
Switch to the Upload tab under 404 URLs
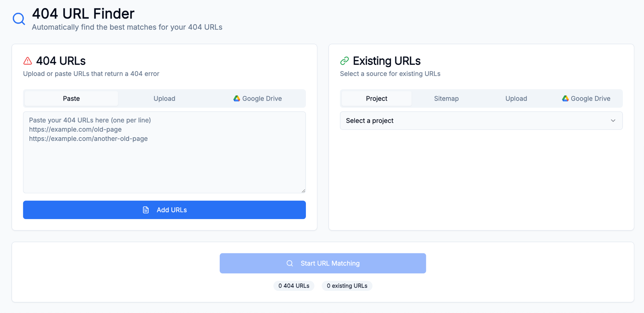[x=164, y=98]
